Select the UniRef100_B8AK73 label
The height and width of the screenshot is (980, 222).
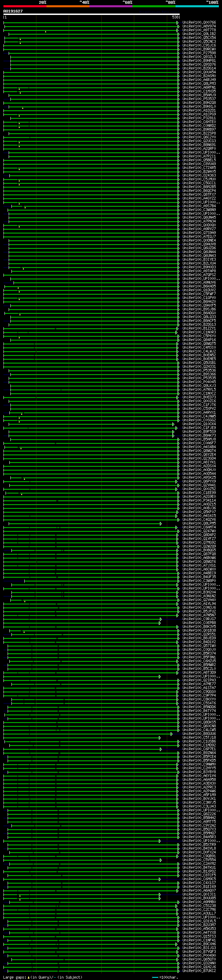point(199,436)
